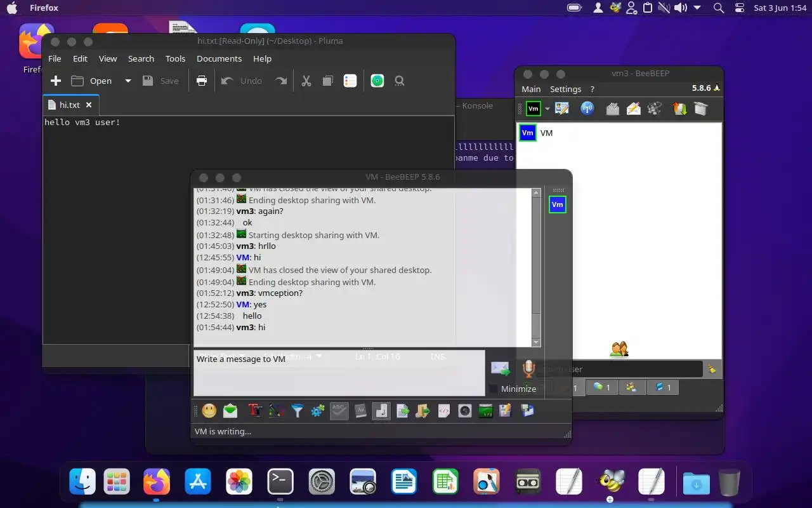Viewport: 812px width, 508px height.
Task: Open the File menu in Pluma
Action: point(55,58)
